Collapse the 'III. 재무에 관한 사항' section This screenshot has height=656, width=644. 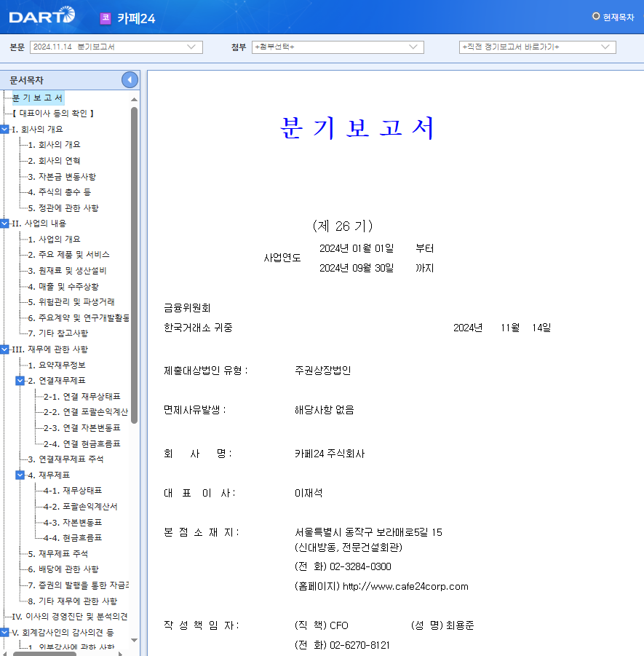point(6,349)
